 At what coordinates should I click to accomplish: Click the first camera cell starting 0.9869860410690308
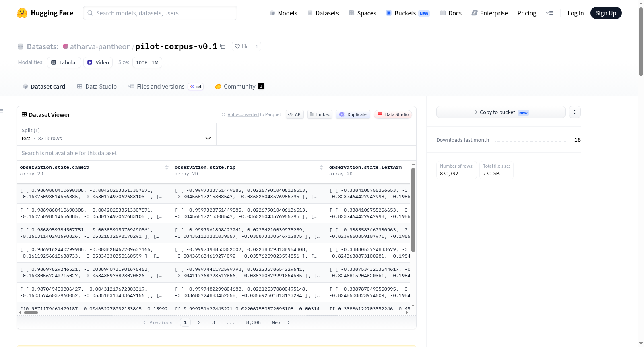click(x=94, y=193)
